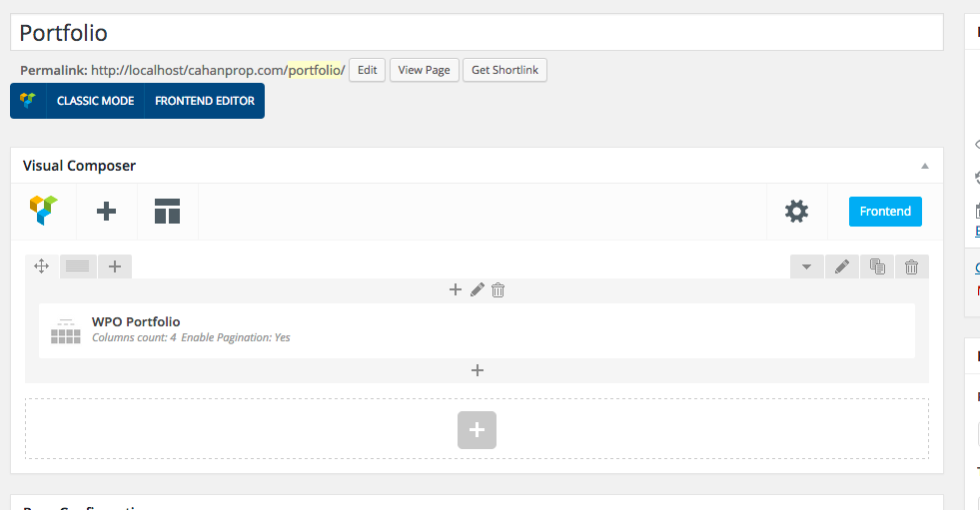
Task: Click the colorful Visual Composer toolbar logo
Action: click(x=44, y=211)
